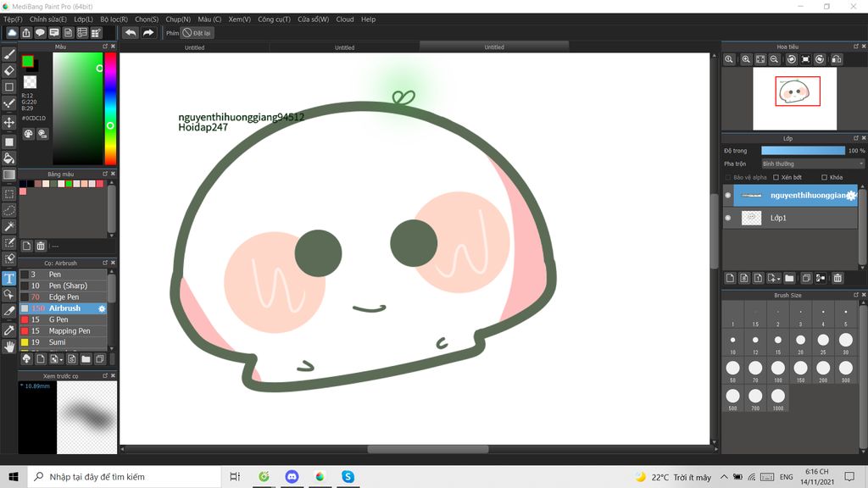Create a new layer in the Lớp panel
This screenshot has width=868, height=488.
pos(730,278)
